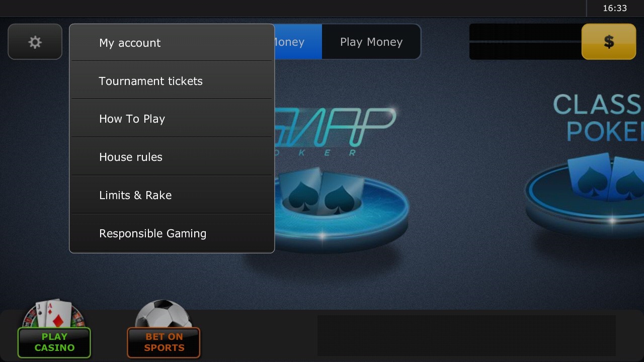Tap the soccer ball sports icon

click(164, 314)
